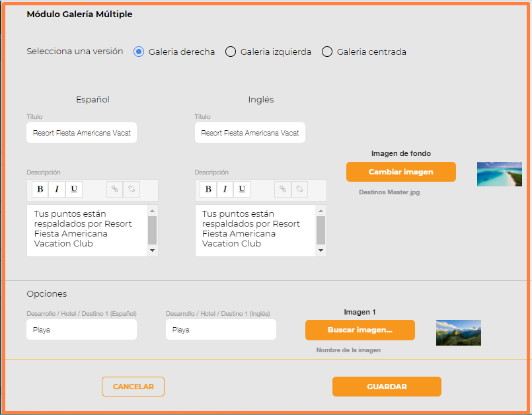This screenshot has width=532, height=415.
Task: Focus Destino 1 (Inglés) Playa field
Action: 221,330
